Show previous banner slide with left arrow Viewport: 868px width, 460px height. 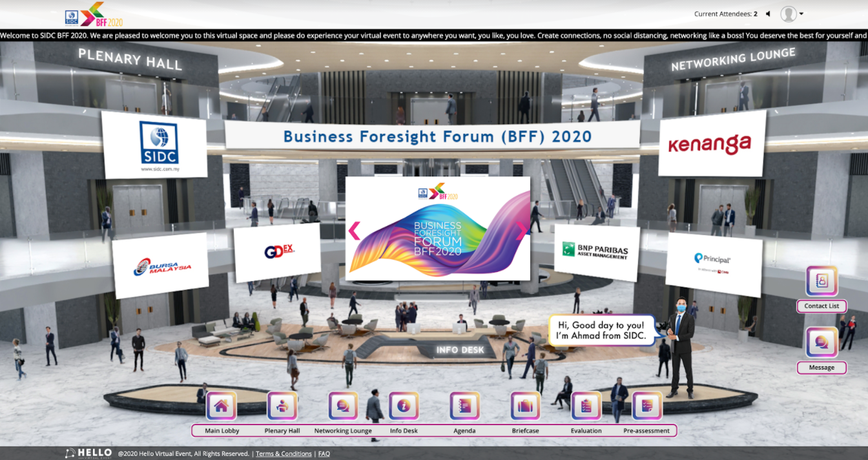354,231
